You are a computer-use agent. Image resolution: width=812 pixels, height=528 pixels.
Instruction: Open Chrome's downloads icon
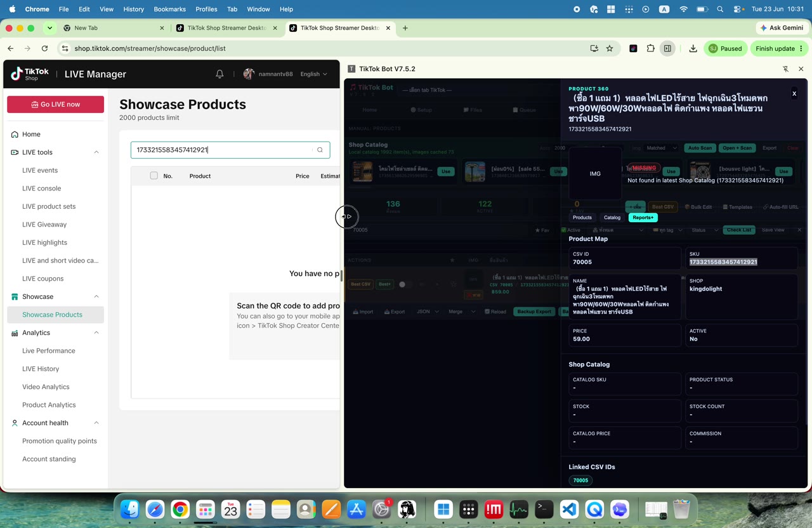click(x=693, y=48)
